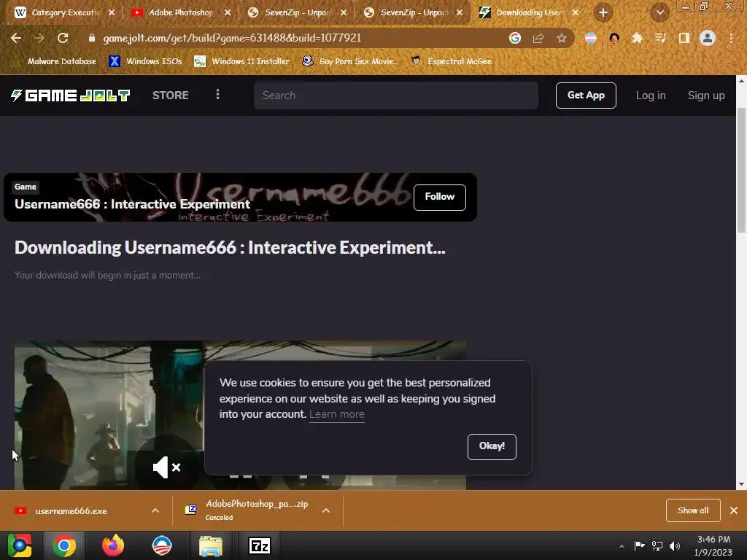Viewport: 747px width, 560px height.
Task: Go back to the previous page
Action: (x=16, y=38)
